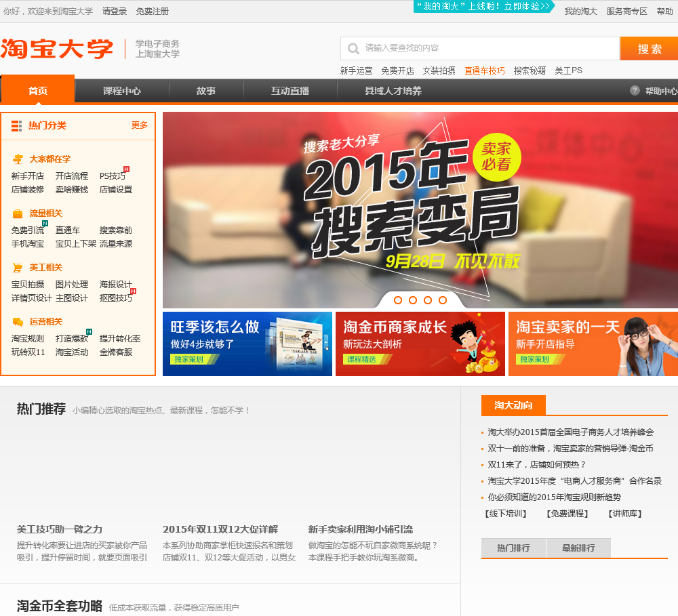Viewport: 678px width, 616px height.
Task: Click the 【免费课程】 link
Action: click(x=567, y=514)
